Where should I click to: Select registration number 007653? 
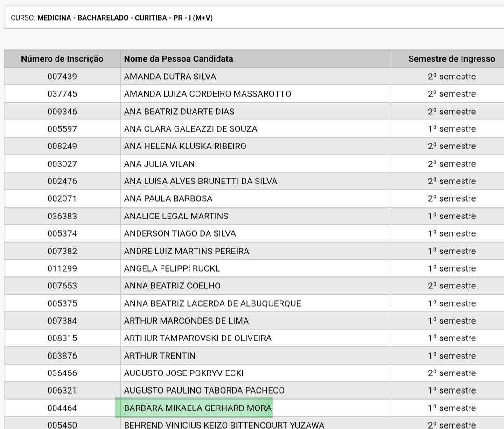click(x=62, y=286)
